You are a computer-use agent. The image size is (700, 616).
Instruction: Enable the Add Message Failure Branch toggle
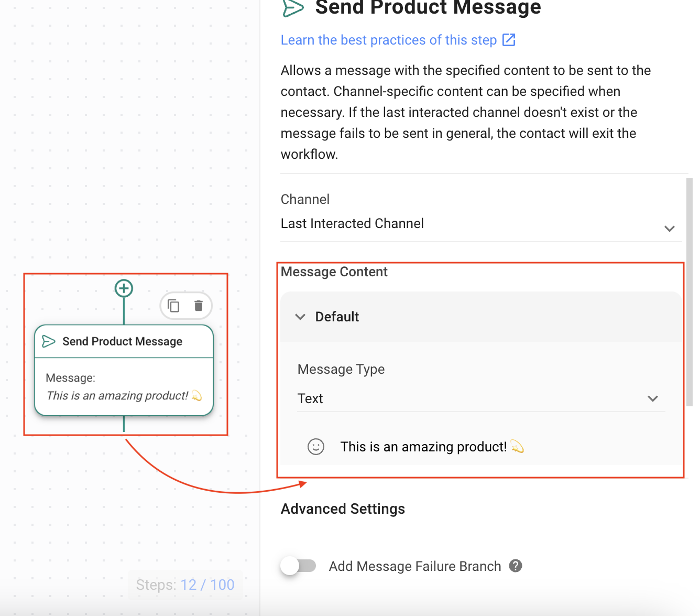click(298, 566)
